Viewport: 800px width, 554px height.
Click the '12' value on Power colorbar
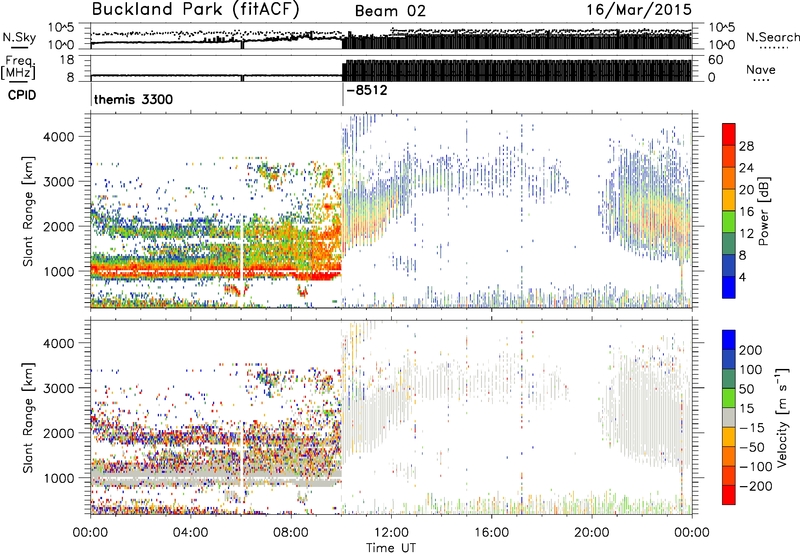(x=746, y=234)
